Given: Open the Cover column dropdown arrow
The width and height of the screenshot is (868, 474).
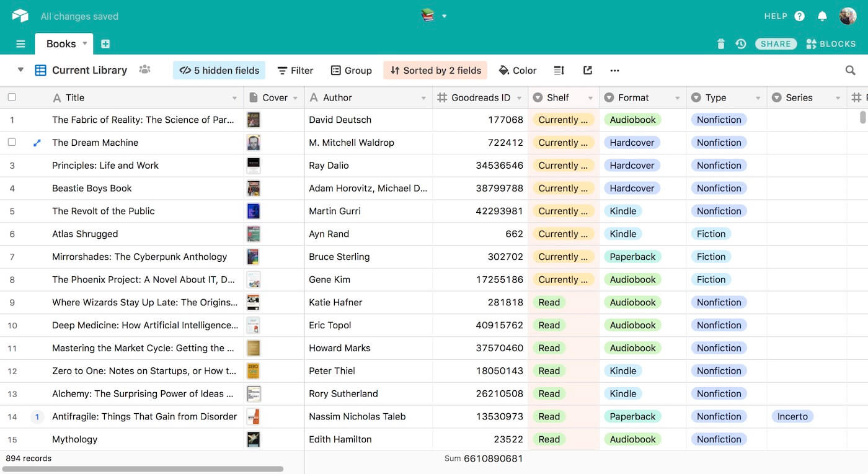Looking at the screenshot, I should [295, 98].
